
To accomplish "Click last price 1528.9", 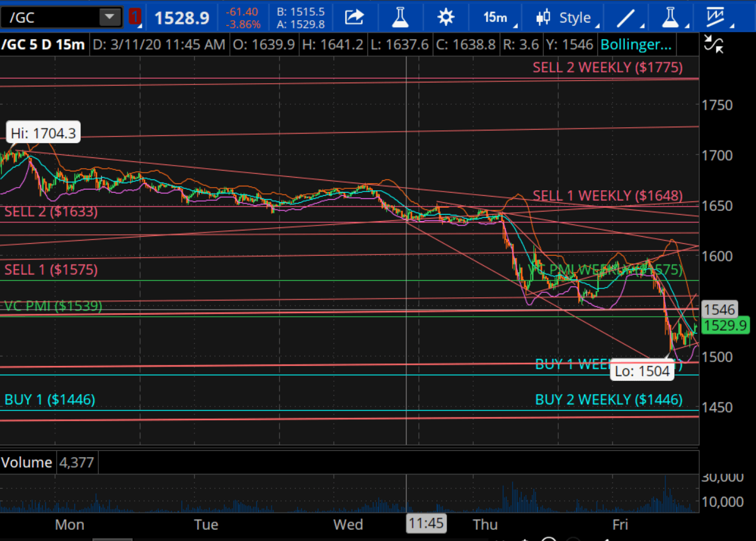I will tap(181, 18).
